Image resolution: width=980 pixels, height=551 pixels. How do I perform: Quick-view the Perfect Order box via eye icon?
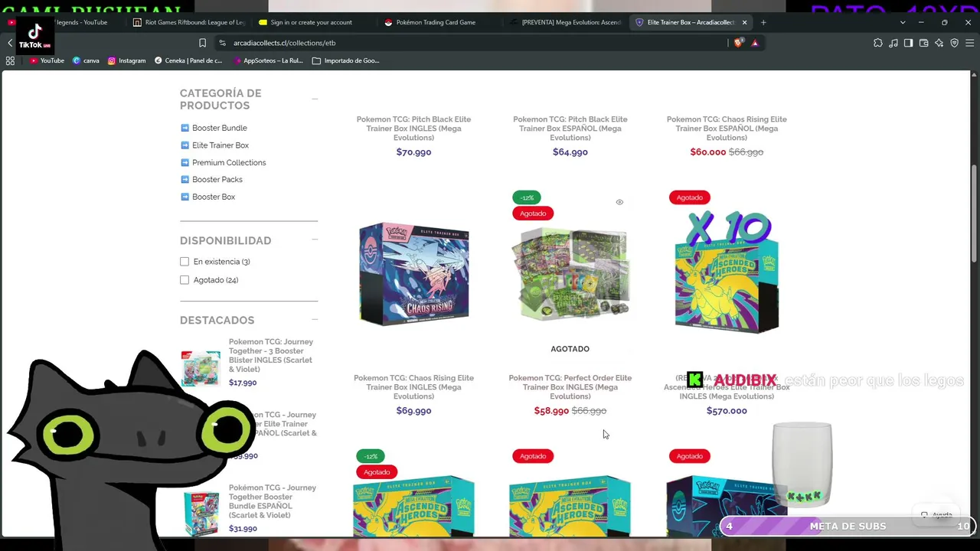coord(619,202)
